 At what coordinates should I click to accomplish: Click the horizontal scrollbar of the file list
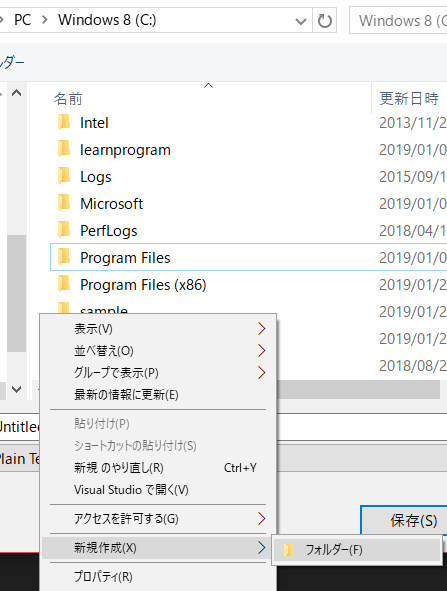pyautogui.click(x=358, y=389)
